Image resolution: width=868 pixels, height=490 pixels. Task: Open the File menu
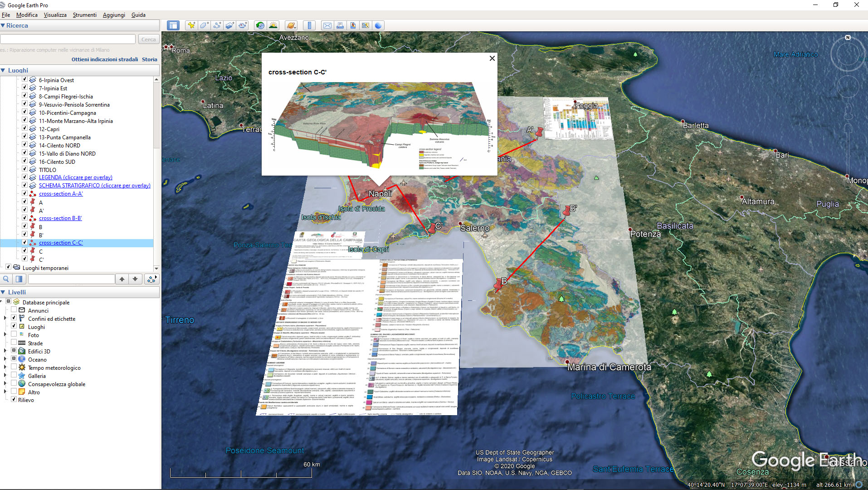(x=6, y=15)
